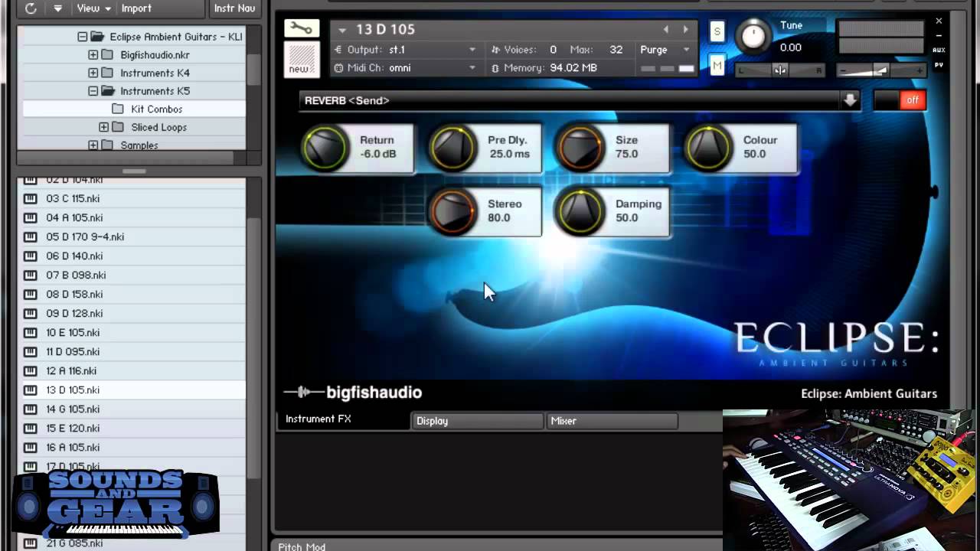Expand the Bigfishaudio.nkr item
This screenshot has width=980, height=551.
click(93, 55)
